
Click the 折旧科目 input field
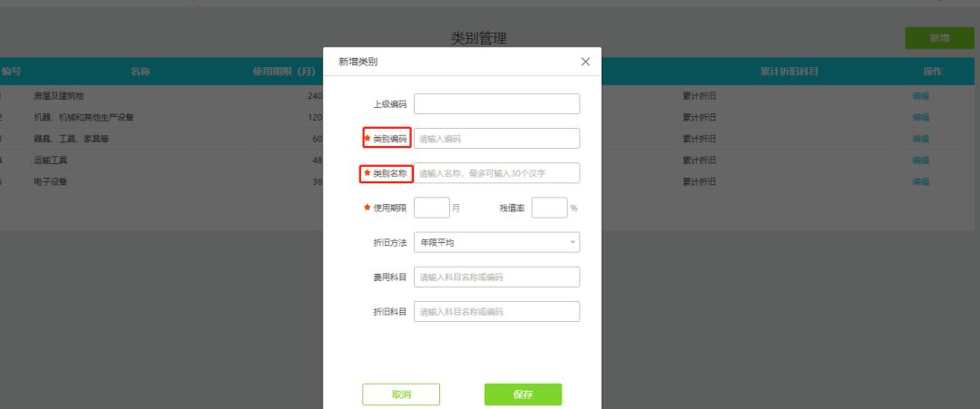pos(496,312)
